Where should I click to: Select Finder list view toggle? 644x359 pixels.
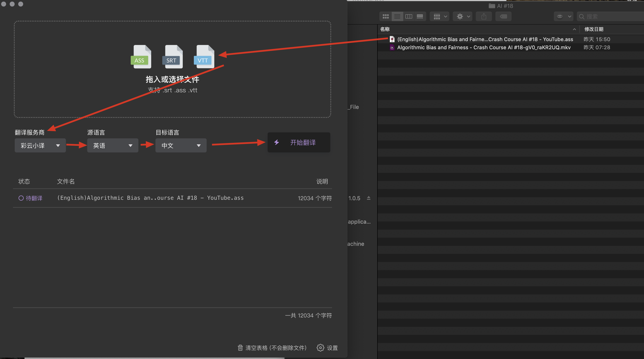(x=397, y=16)
